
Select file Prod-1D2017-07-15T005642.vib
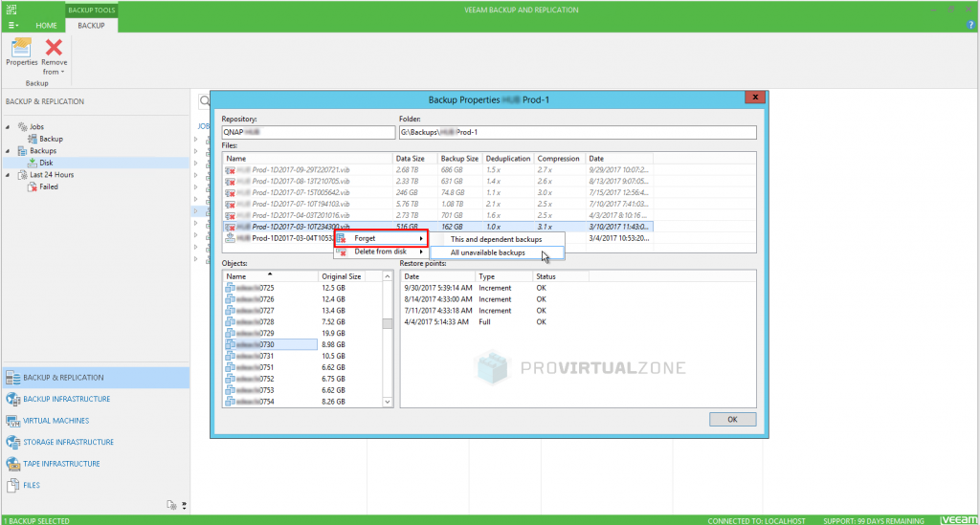(x=438, y=192)
